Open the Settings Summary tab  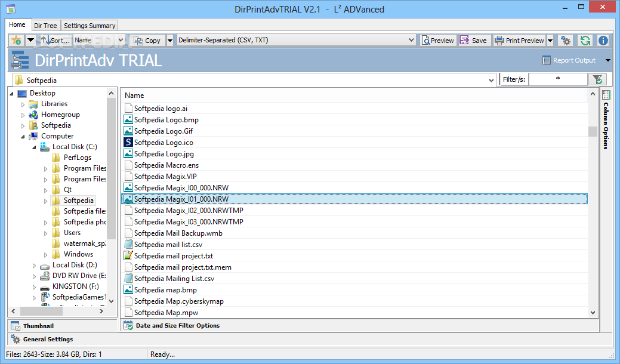point(90,26)
